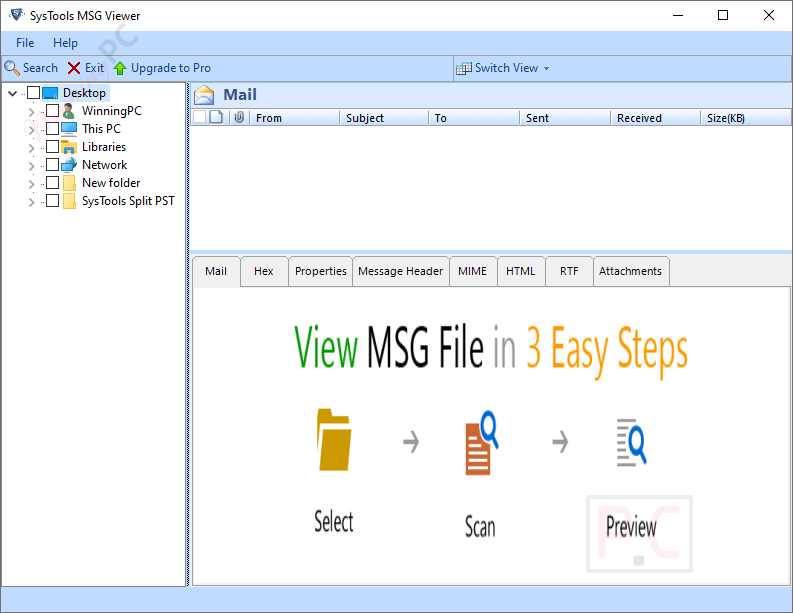
Task: Select the HTML tab
Action: coord(520,272)
